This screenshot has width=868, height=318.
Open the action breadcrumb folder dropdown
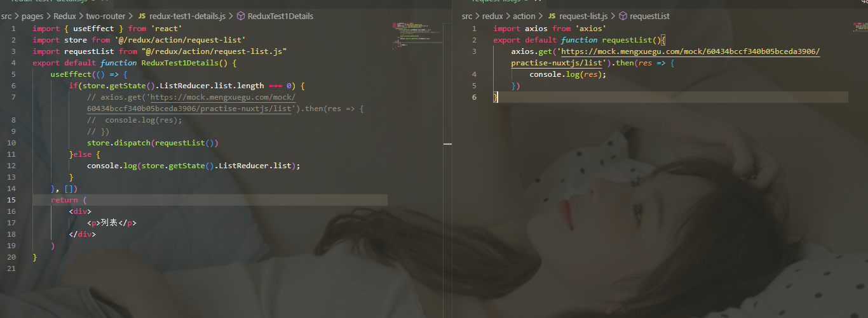coord(524,16)
